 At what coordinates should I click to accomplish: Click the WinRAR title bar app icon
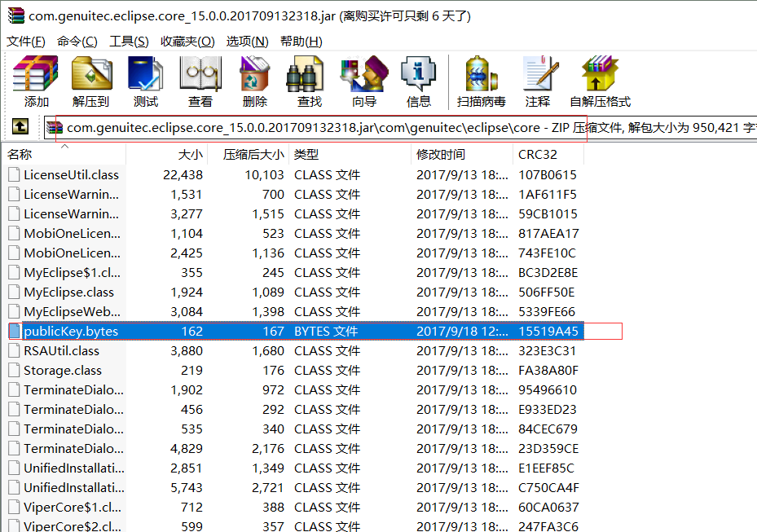16,16
